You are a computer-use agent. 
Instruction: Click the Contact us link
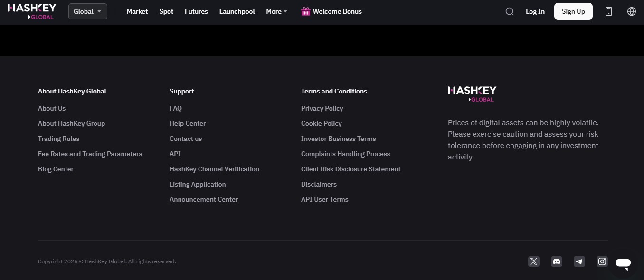[x=186, y=139]
